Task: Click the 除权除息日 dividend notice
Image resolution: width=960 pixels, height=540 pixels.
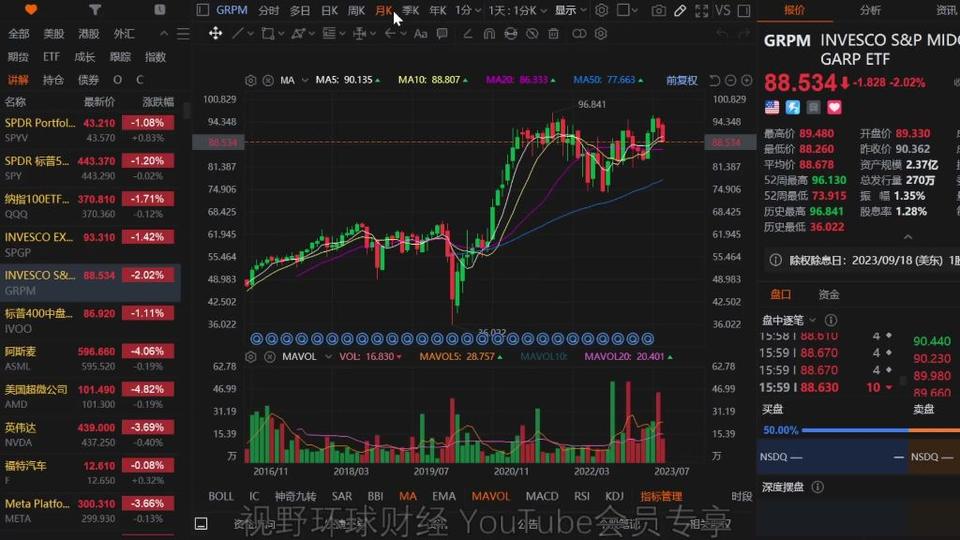Action: tap(863, 260)
